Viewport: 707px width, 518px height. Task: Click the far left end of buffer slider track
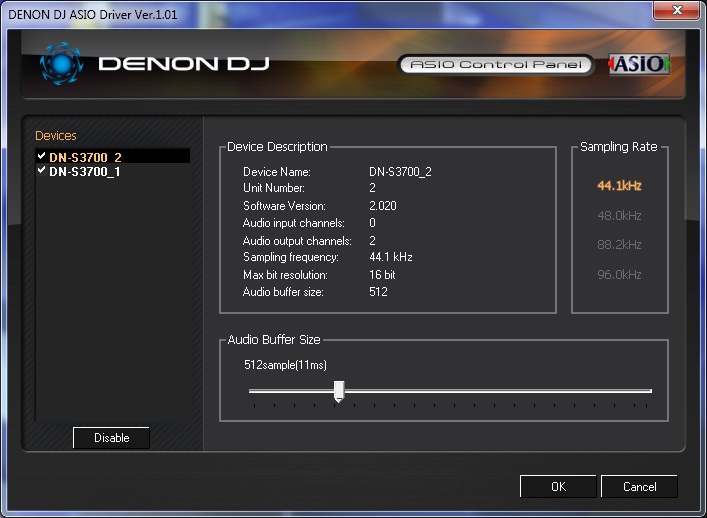click(252, 391)
